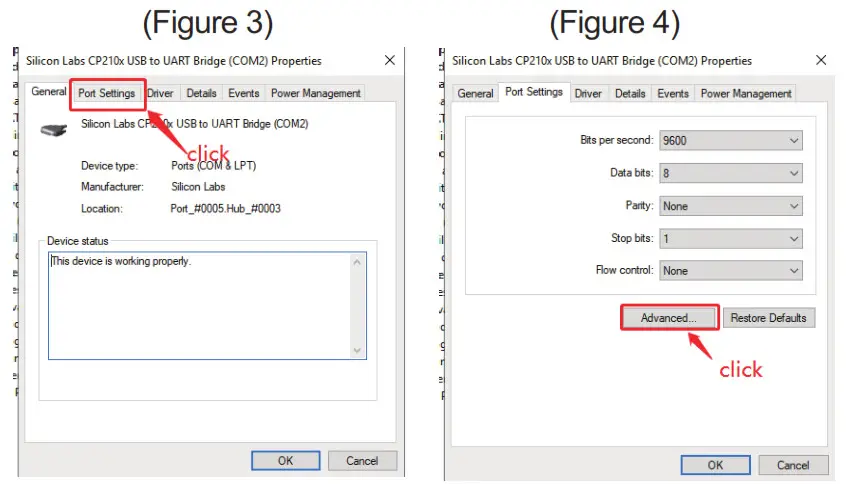Open Bits per second dropdown showing 9600
Viewport: 846px width, 494px height.
(x=731, y=140)
